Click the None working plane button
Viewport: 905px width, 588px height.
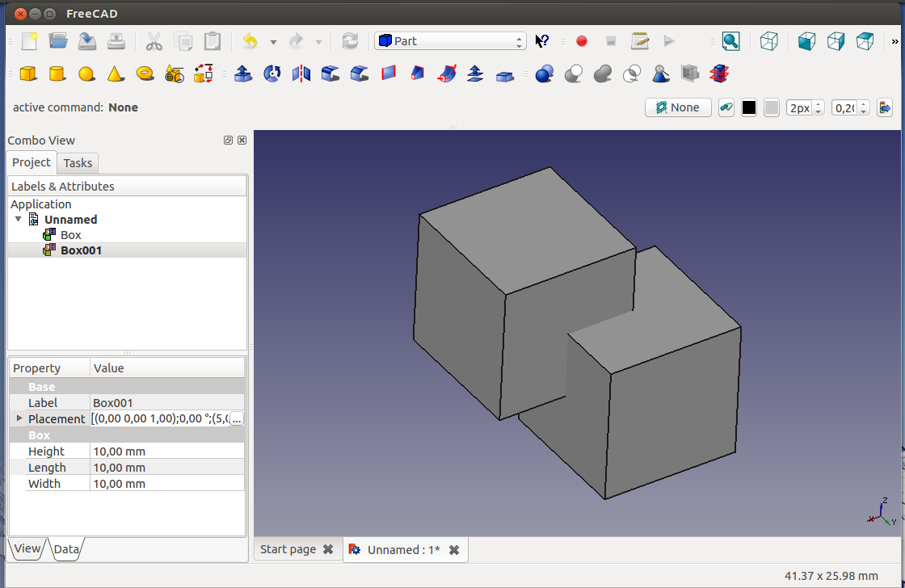click(678, 107)
